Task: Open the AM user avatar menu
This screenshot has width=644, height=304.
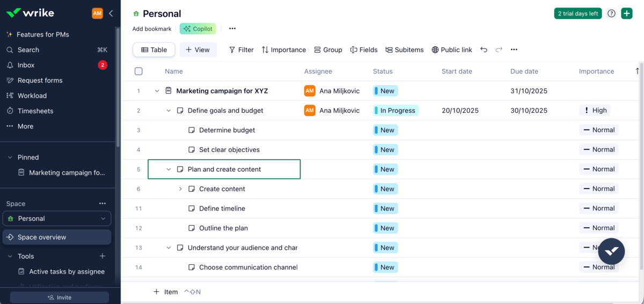Action: (97, 13)
